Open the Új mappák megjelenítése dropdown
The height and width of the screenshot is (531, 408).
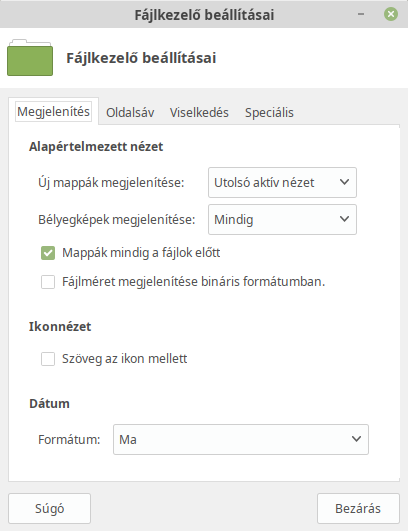pos(282,183)
